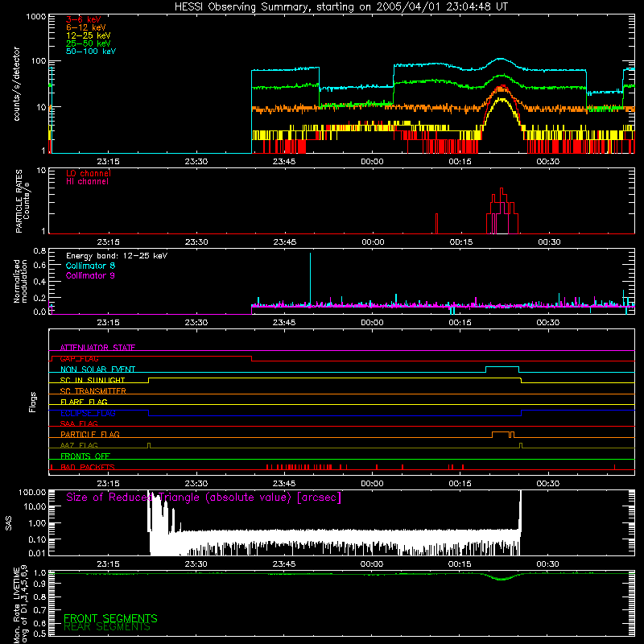Click the PARTICLE_FLAG label
Screen dimensions: 644x644
[x=90, y=434]
